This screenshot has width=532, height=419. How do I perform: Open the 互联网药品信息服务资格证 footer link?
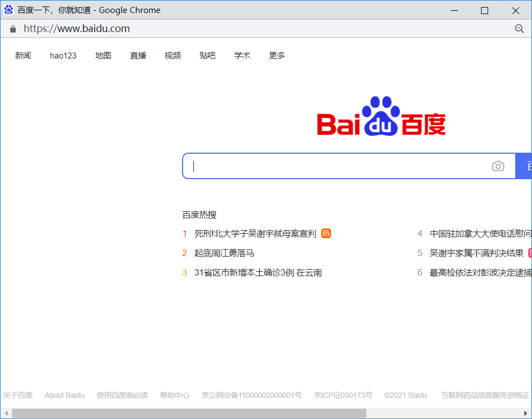(x=485, y=395)
